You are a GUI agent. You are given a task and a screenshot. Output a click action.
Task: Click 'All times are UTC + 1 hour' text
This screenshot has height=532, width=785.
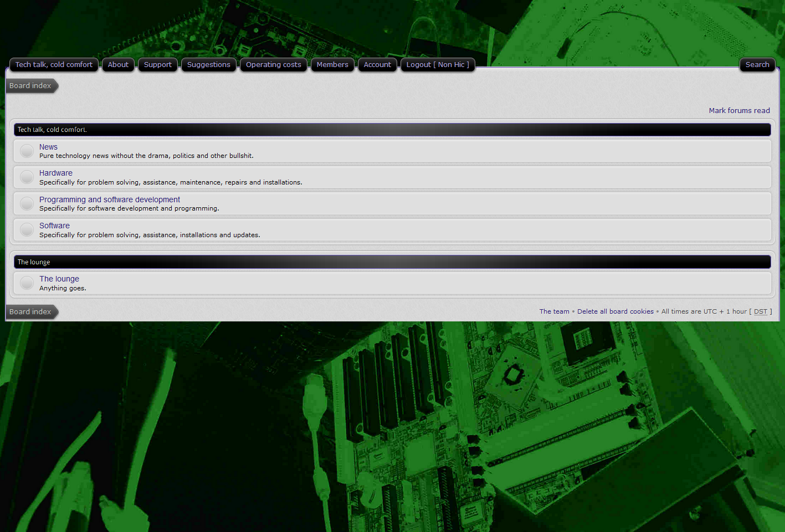pos(704,311)
